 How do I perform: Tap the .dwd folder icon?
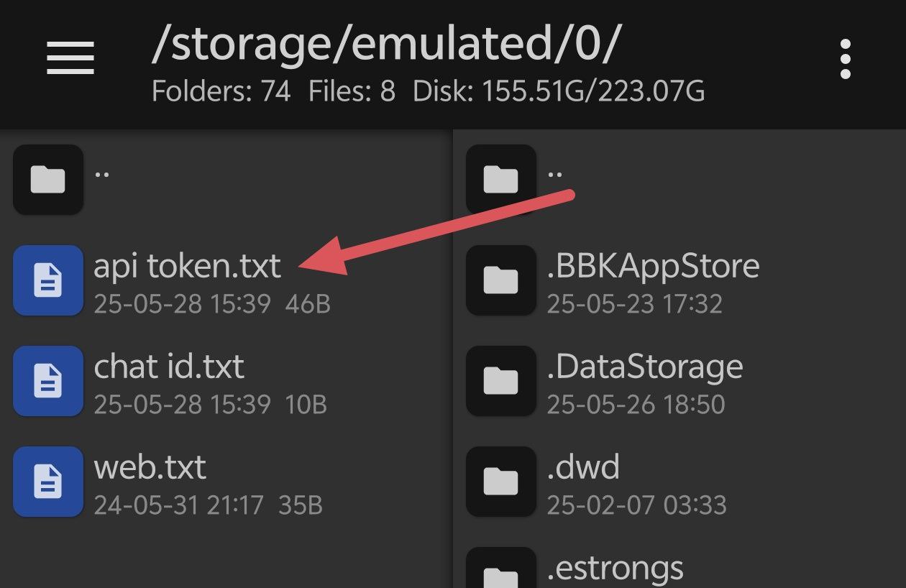[501, 482]
